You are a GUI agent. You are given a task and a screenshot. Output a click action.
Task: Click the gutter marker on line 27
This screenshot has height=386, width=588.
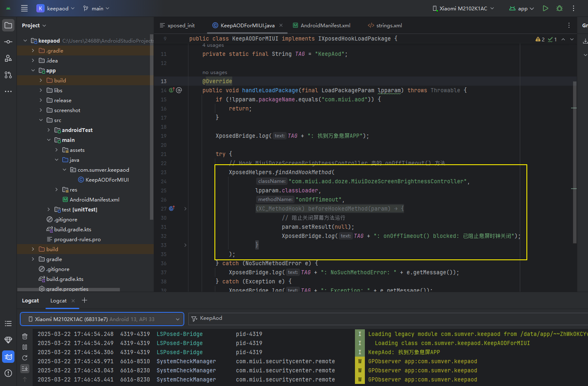pos(172,209)
